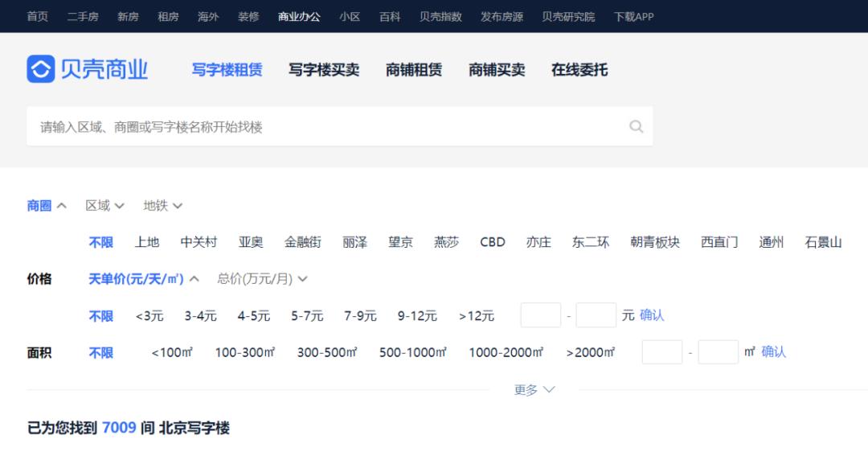Open 海外 in top navigation
Image resolution: width=868 pixels, height=452 pixels.
pyautogui.click(x=208, y=17)
